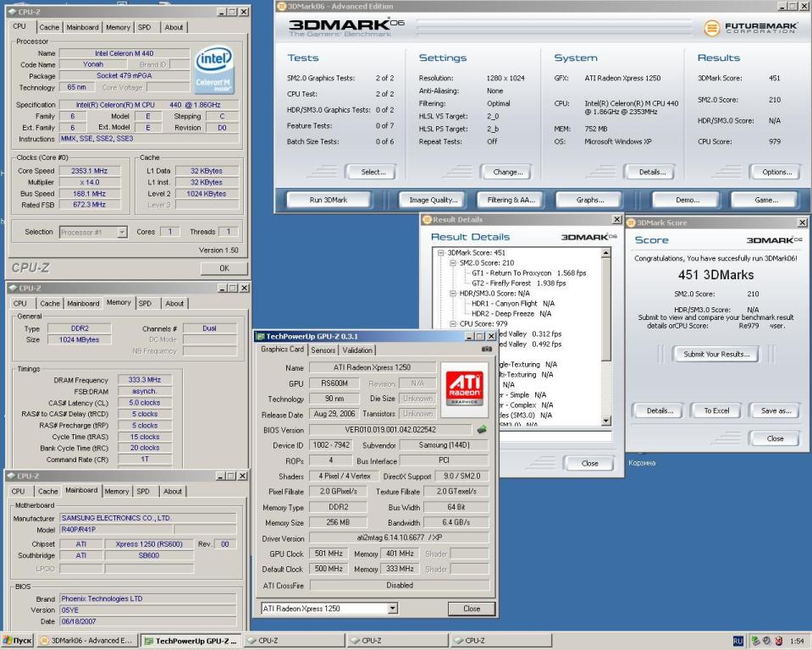Click the volume speaker tray icon

pos(766,640)
